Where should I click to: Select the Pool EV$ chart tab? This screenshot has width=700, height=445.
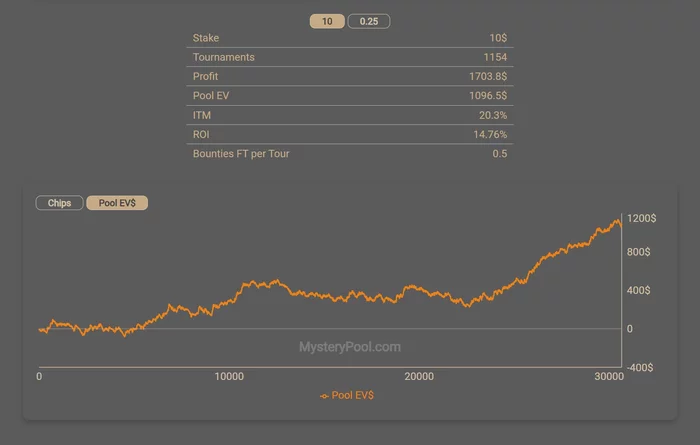[117, 203]
